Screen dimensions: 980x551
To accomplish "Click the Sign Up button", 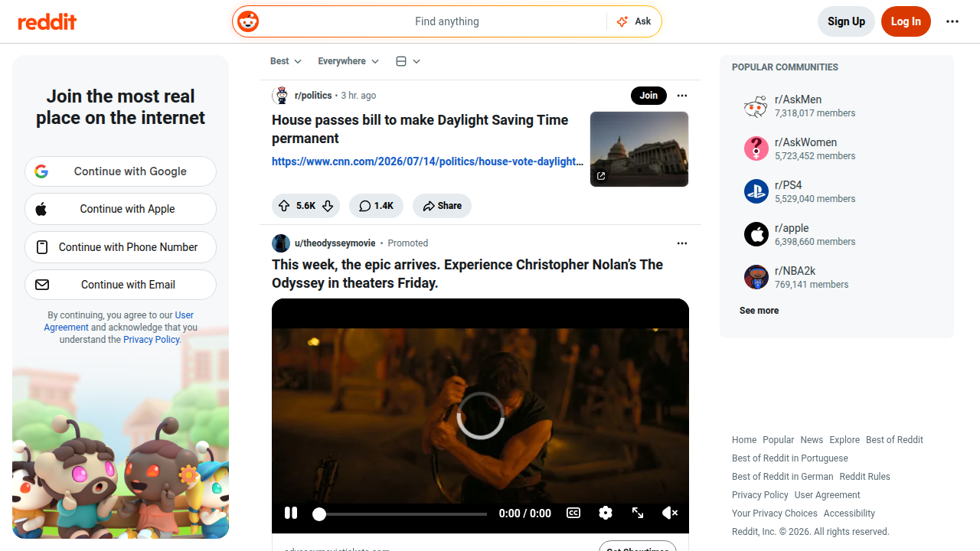I will [846, 21].
